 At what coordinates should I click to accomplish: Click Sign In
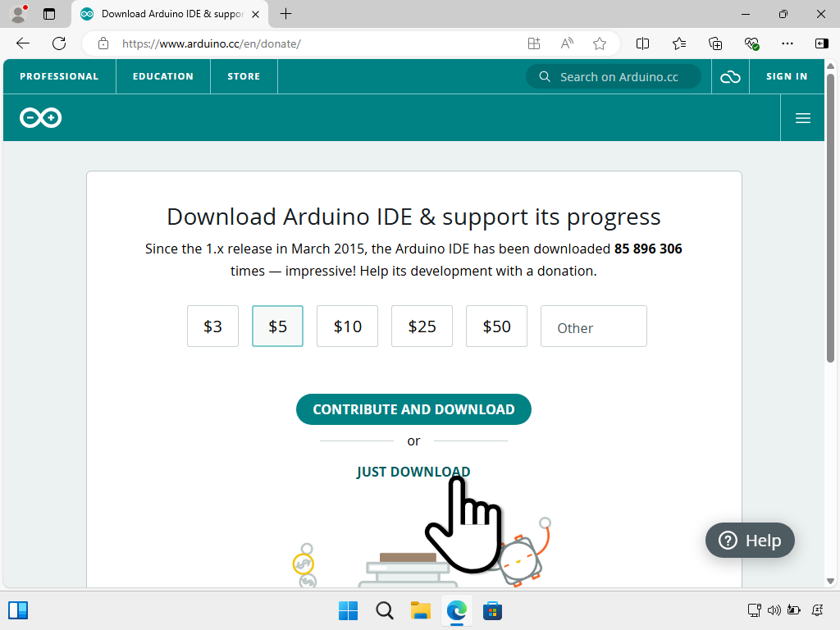pos(787,76)
